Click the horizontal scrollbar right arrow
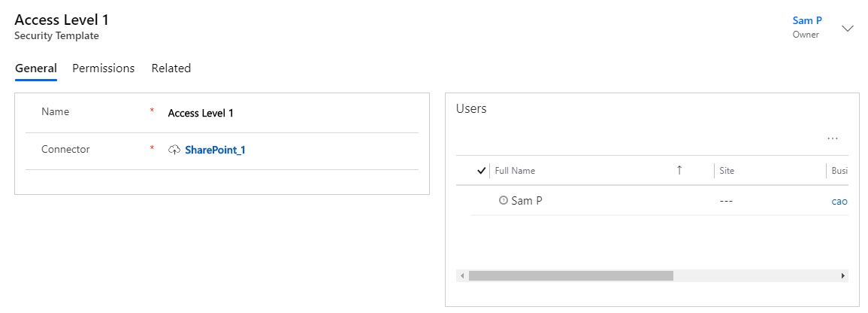The width and height of the screenshot is (868, 313). click(842, 275)
